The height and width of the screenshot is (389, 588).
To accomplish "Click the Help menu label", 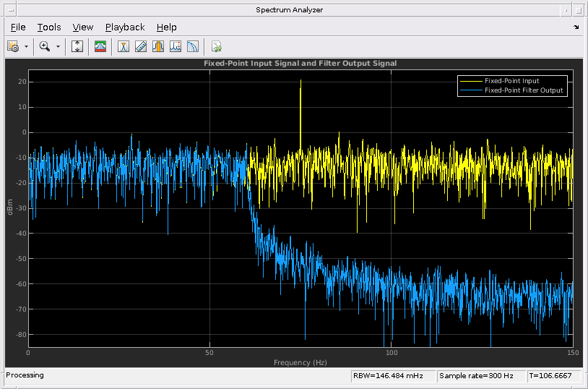I will click(x=166, y=27).
